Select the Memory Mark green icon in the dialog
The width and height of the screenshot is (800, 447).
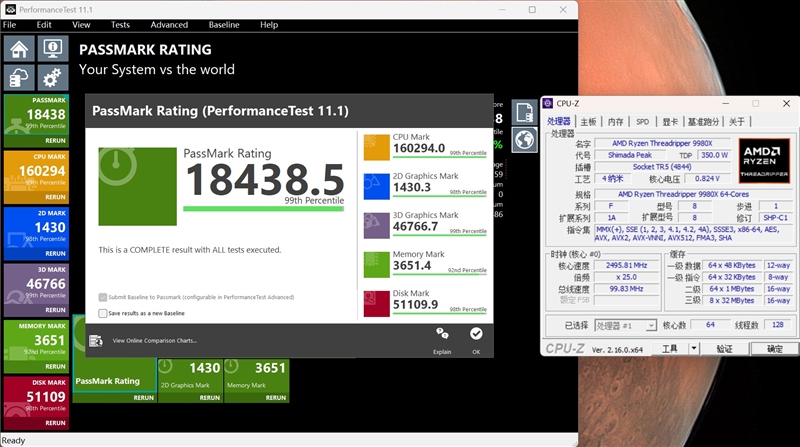pos(377,265)
